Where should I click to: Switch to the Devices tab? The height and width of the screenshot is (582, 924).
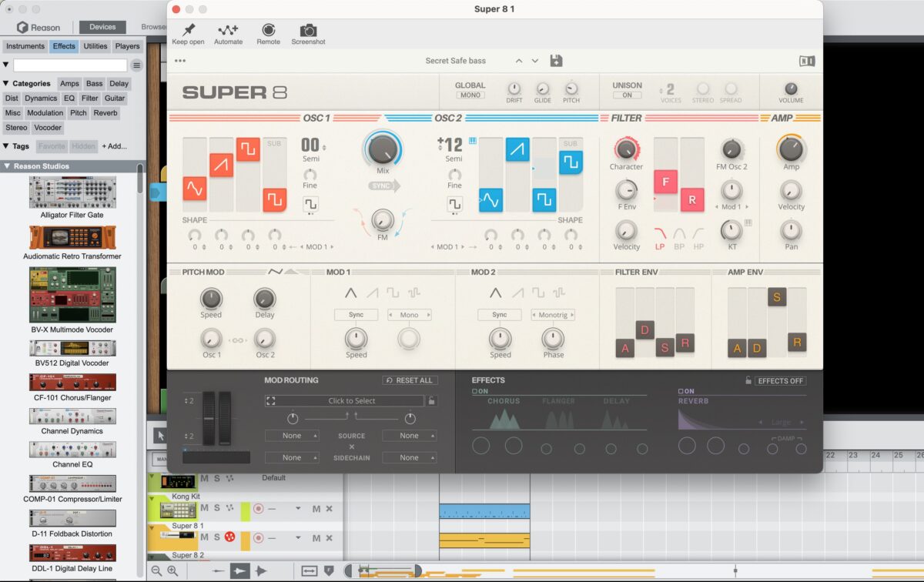(102, 27)
